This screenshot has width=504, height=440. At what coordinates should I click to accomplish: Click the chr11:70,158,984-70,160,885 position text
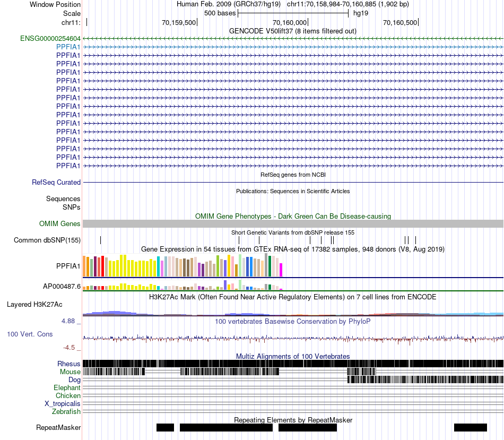pos(348,4)
